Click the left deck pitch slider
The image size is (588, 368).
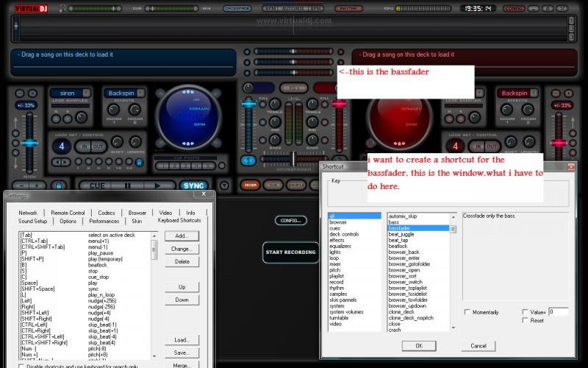29,143
